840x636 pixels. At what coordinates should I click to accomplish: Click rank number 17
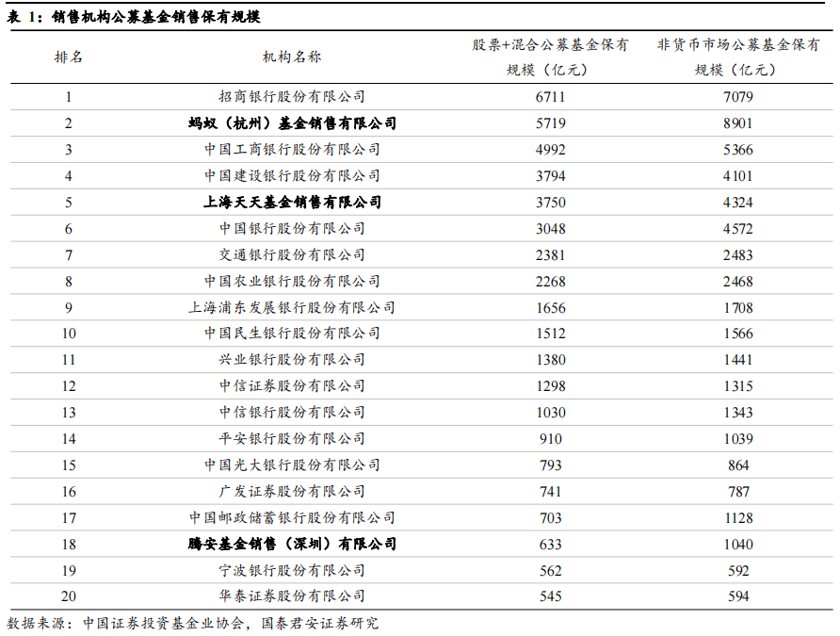pos(69,518)
